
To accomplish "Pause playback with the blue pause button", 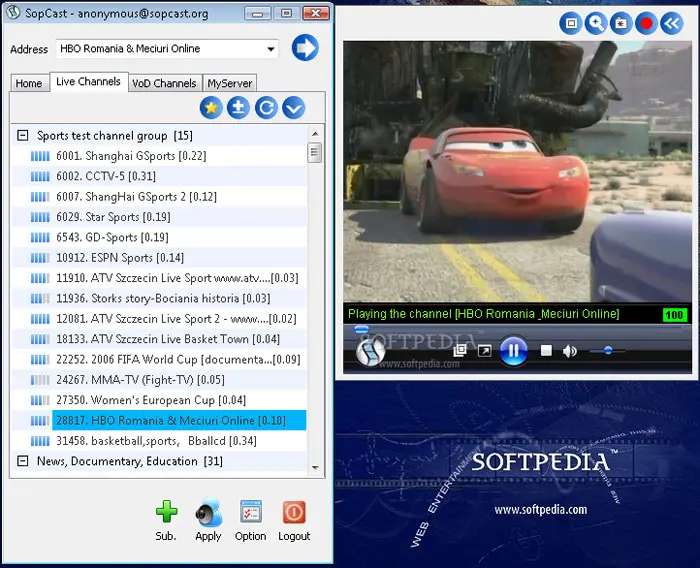I will [x=513, y=351].
